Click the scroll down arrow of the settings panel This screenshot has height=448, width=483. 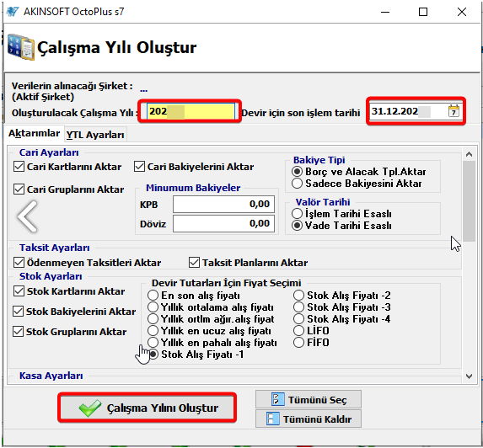coord(469,376)
